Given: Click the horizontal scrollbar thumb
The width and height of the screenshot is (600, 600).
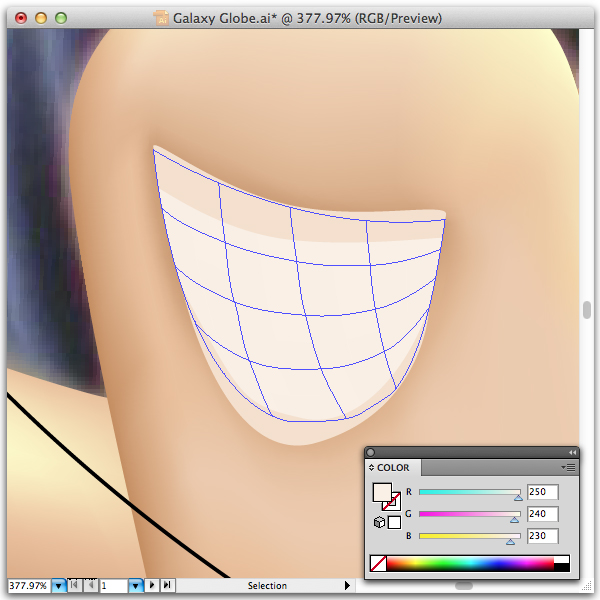Looking at the screenshot, I should click(464, 586).
